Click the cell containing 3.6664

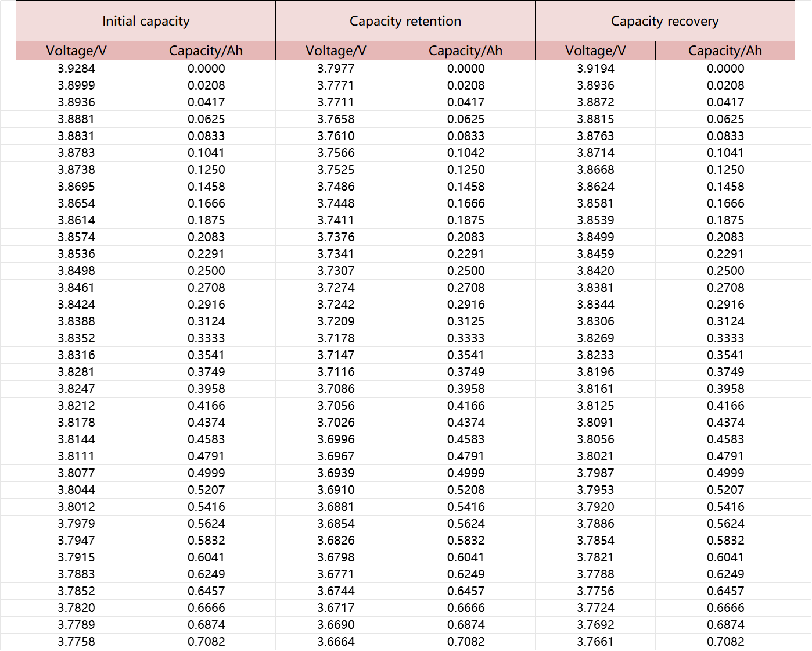pos(336,642)
